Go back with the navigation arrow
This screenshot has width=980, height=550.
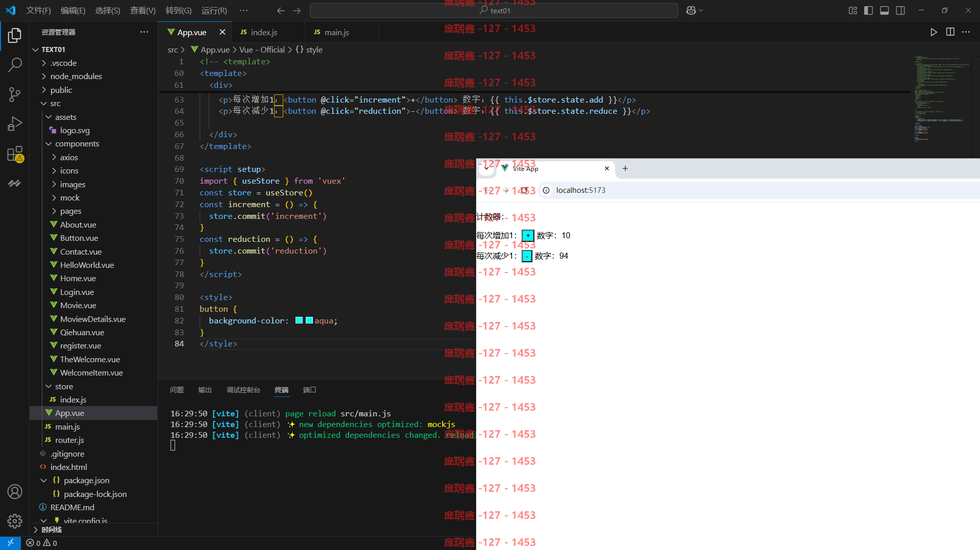pyautogui.click(x=280, y=10)
